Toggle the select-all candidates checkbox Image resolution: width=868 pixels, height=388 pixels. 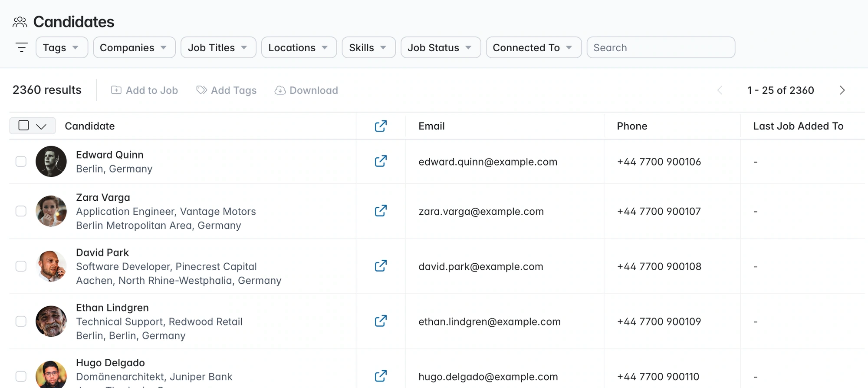(24, 126)
